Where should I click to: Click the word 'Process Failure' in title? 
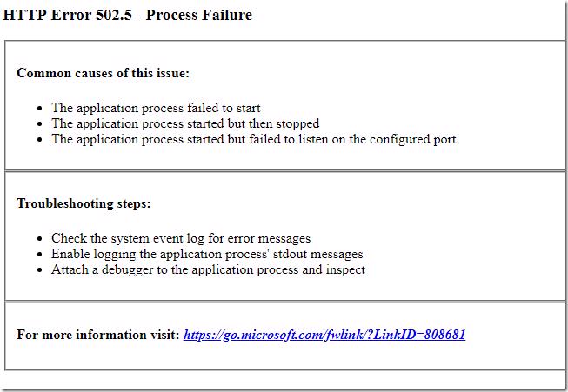coord(199,15)
